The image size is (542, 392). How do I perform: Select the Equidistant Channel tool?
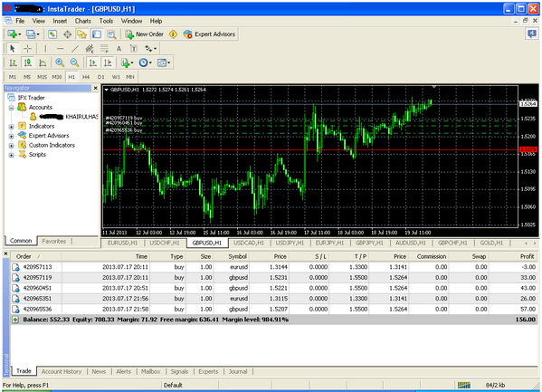[90, 49]
